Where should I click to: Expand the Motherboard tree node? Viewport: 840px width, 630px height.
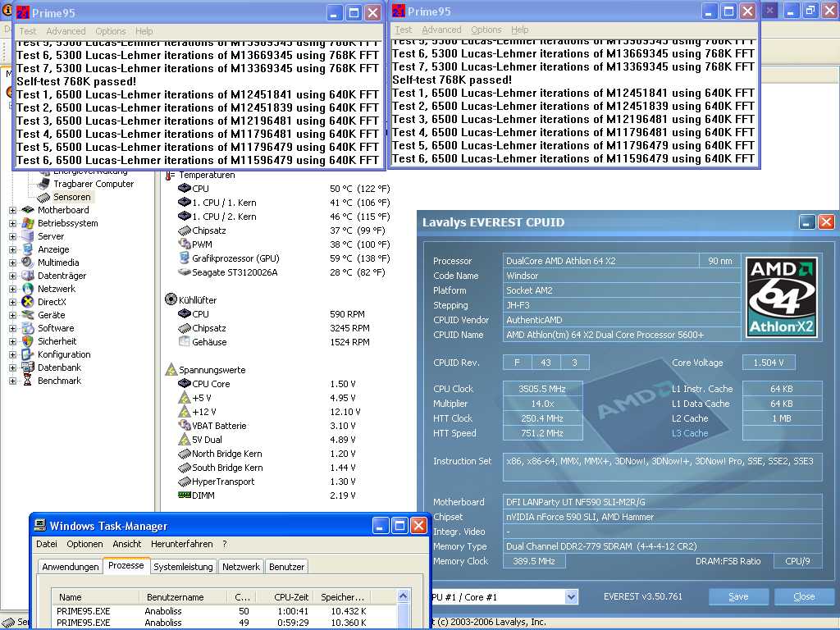[12, 210]
